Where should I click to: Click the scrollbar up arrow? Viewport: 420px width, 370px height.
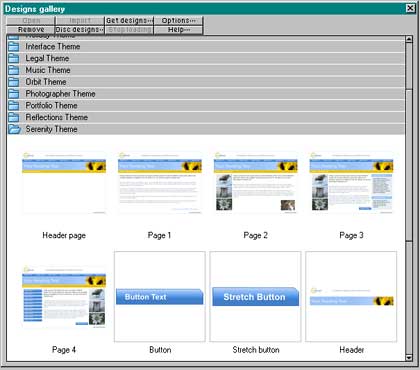(409, 39)
